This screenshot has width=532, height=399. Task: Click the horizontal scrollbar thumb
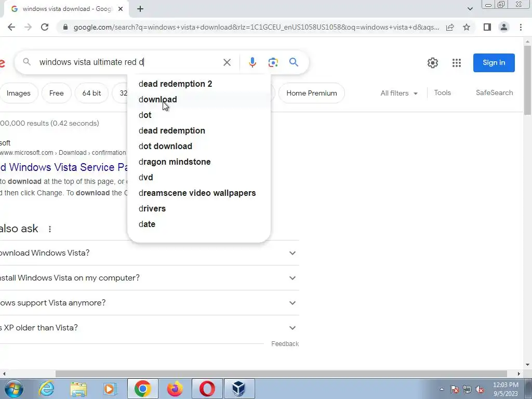click(x=281, y=374)
